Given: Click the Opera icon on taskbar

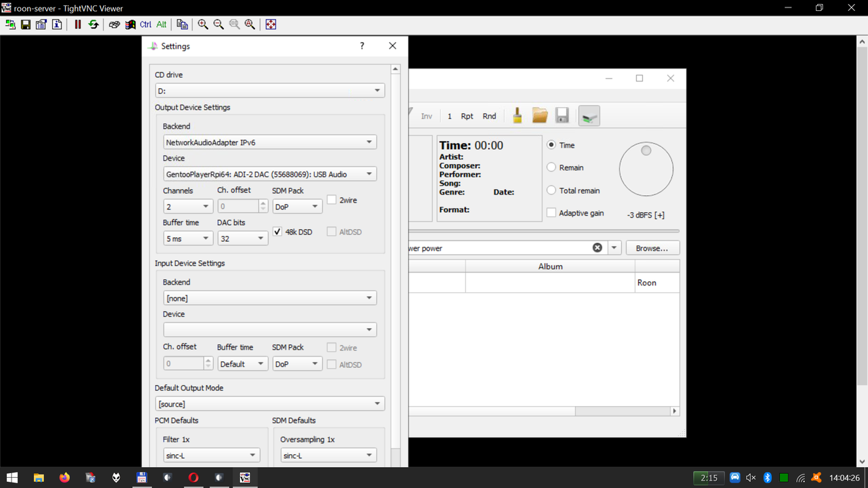Looking at the screenshot, I should 193,478.
